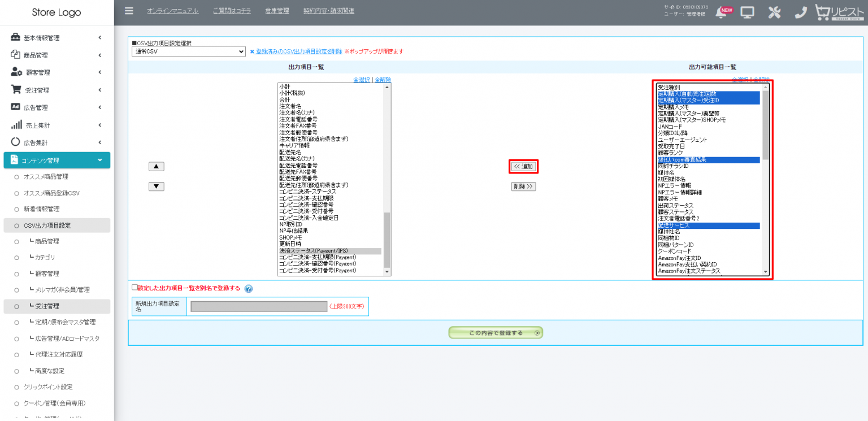Expand the 基本情報管理 sidebar menu
868x421 pixels.
57,38
